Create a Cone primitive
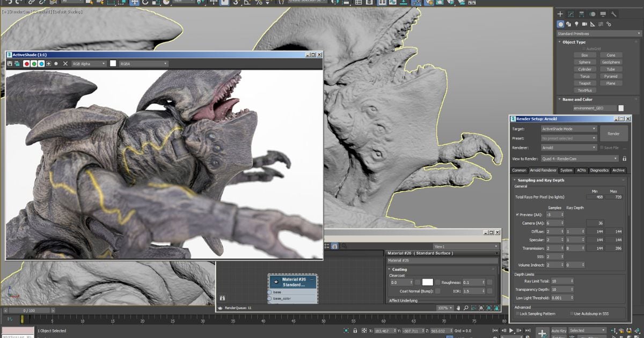This screenshot has width=644, height=338. tap(611, 55)
